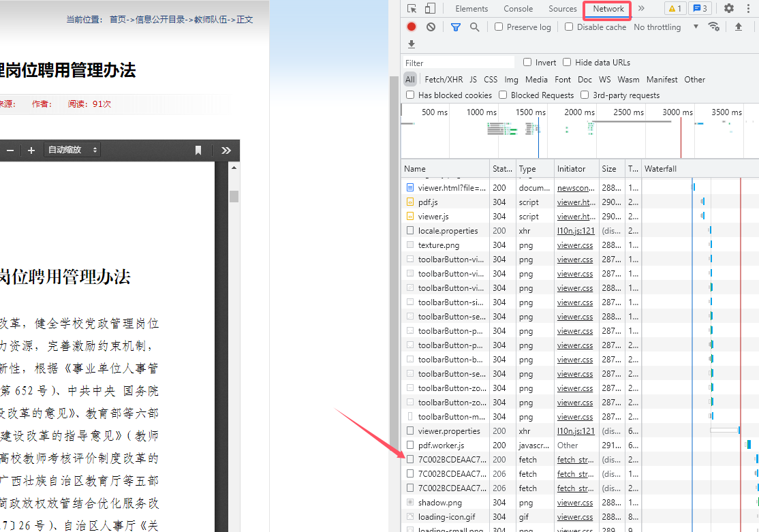Open DevTools settings gear

[x=729, y=9]
